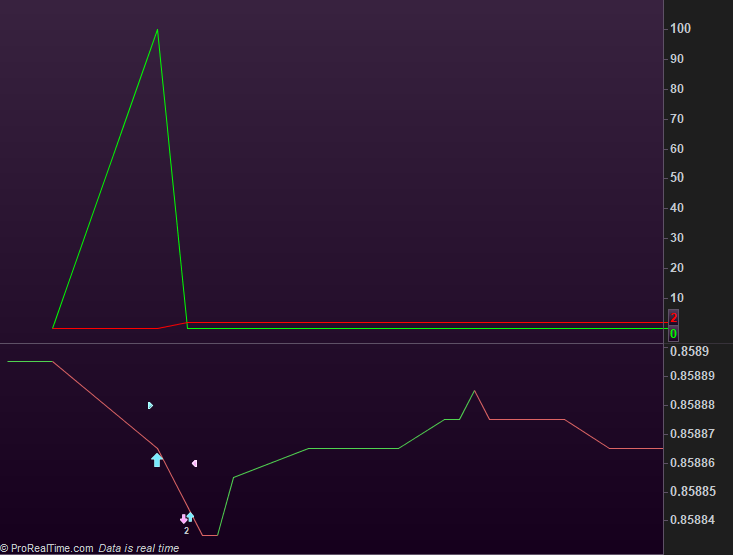This screenshot has width=733, height=555.
Task: Click the small cyan up arrow beside pink arrow
Action: click(190, 517)
